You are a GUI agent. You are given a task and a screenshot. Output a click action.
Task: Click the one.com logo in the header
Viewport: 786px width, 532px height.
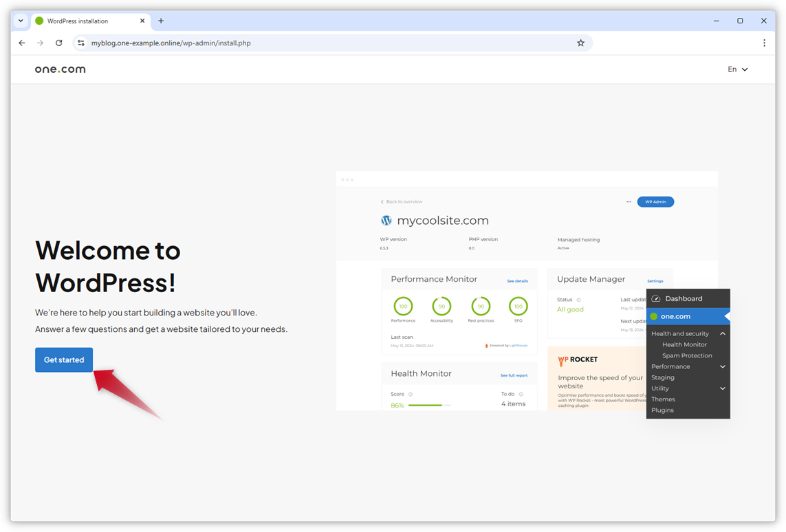point(60,69)
